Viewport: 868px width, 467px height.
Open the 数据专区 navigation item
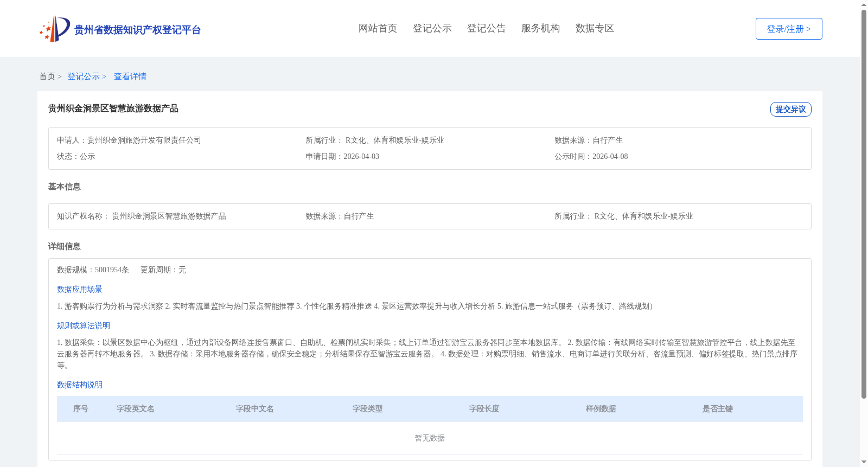click(595, 28)
